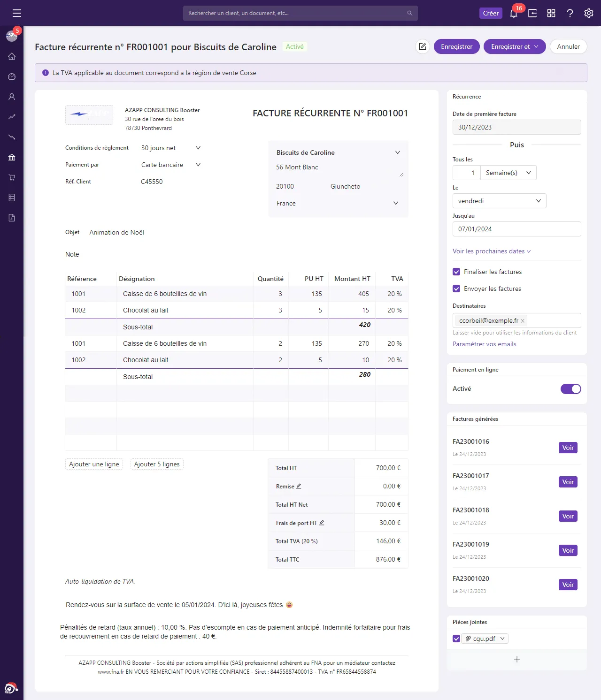601x700 pixels.
Task: Click the Jusqu'au date field
Action: tap(517, 229)
